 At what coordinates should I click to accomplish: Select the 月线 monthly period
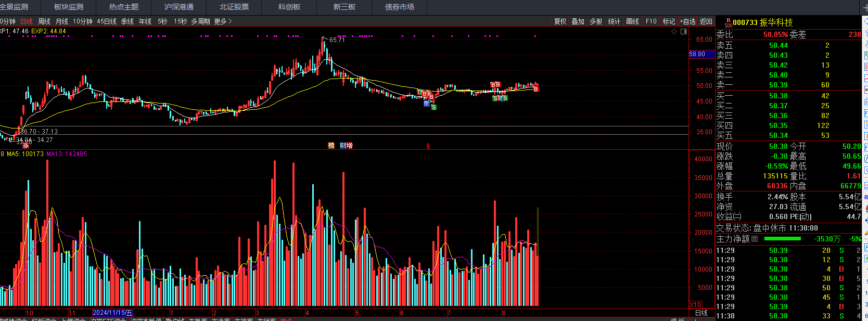point(62,21)
